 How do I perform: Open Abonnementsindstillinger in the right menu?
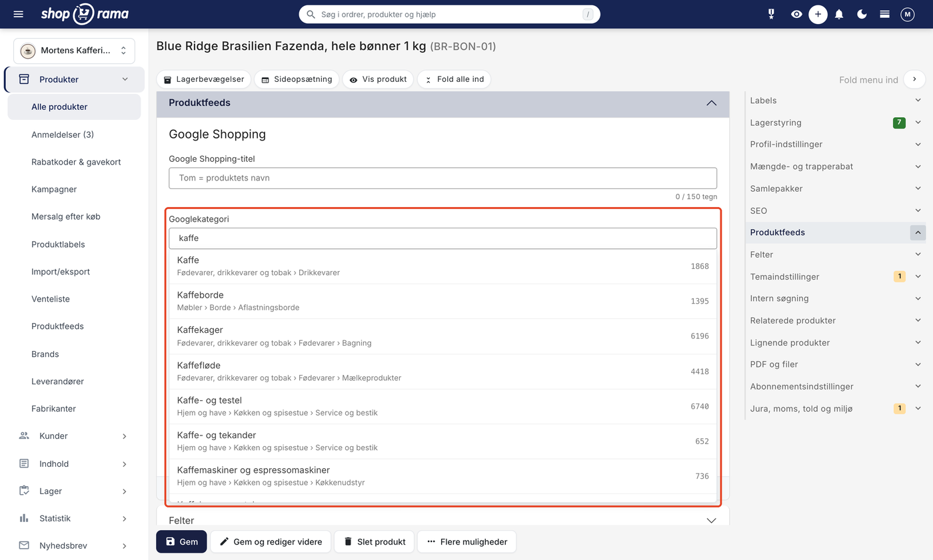836,386
